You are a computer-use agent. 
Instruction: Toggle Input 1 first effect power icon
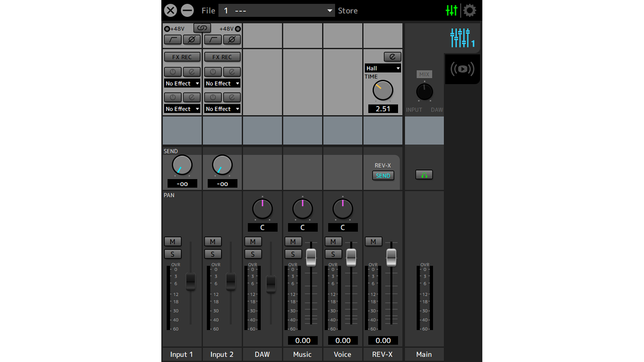[173, 72]
